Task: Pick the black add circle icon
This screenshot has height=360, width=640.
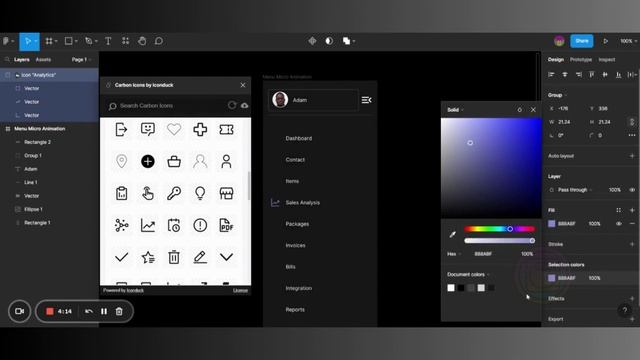Action: (148, 161)
